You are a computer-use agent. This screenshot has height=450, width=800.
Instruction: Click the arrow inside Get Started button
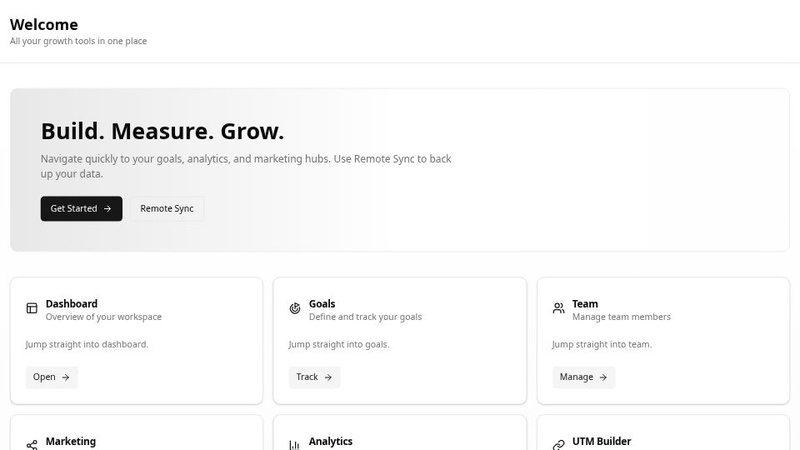pyautogui.click(x=107, y=209)
